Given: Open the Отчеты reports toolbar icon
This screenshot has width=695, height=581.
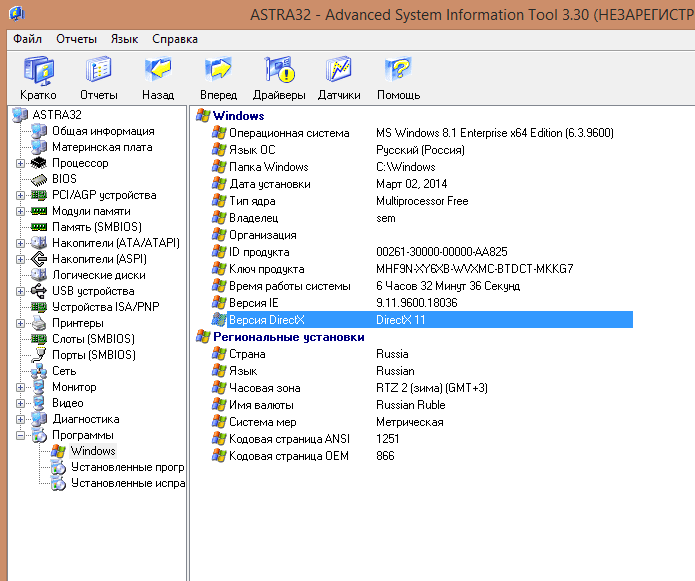Looking at the screenshot, I should tap(98, 78).
